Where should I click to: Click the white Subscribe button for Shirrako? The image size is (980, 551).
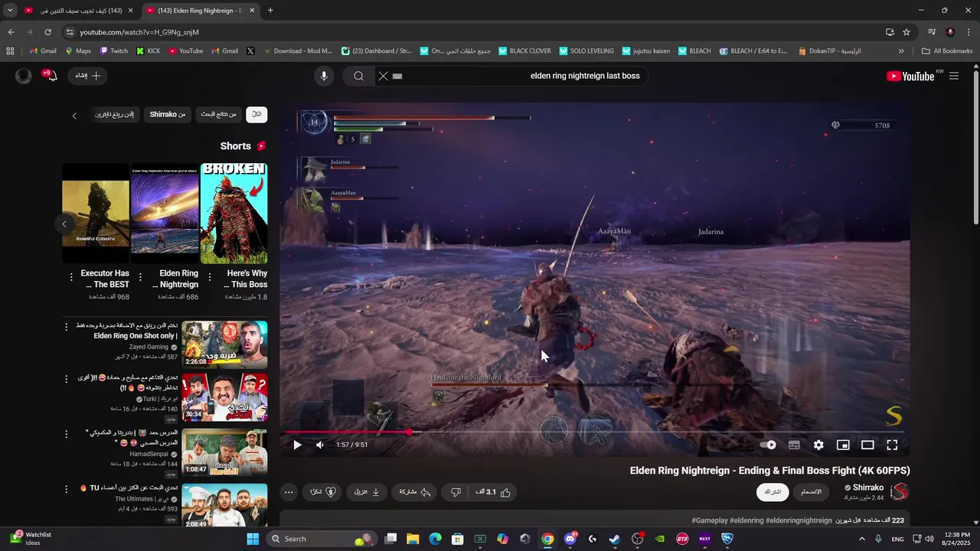(773, 492)
